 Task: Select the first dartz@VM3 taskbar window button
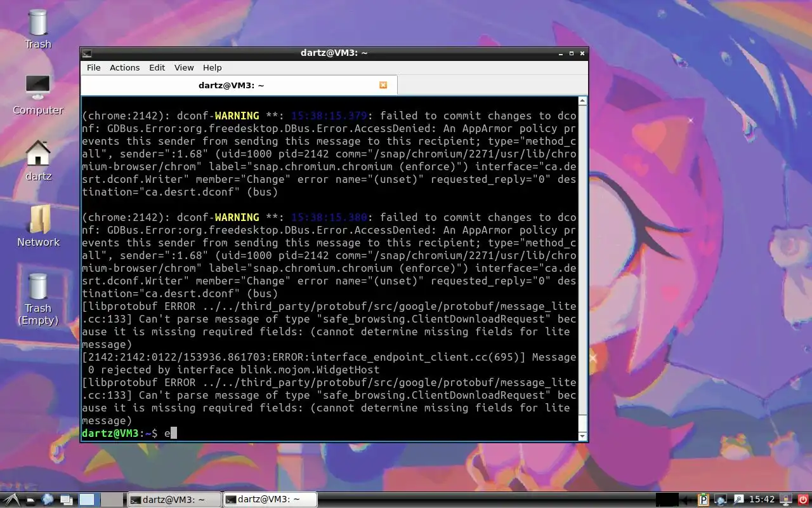174,500
